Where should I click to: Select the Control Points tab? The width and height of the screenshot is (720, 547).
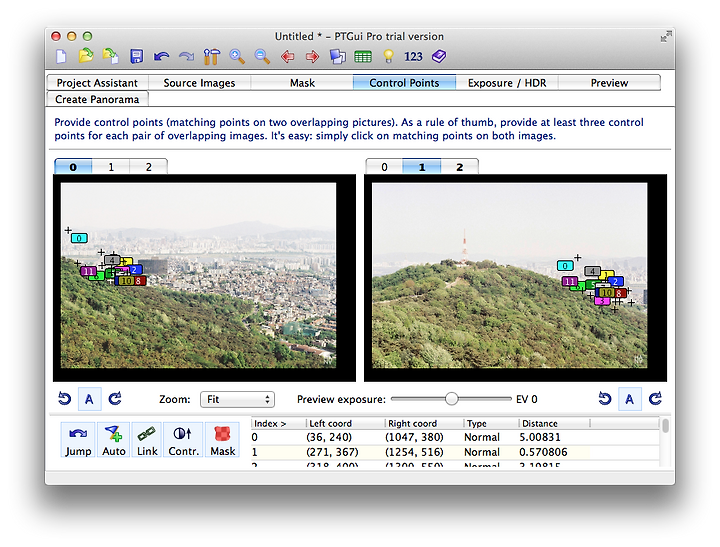[x=404, y=83]
